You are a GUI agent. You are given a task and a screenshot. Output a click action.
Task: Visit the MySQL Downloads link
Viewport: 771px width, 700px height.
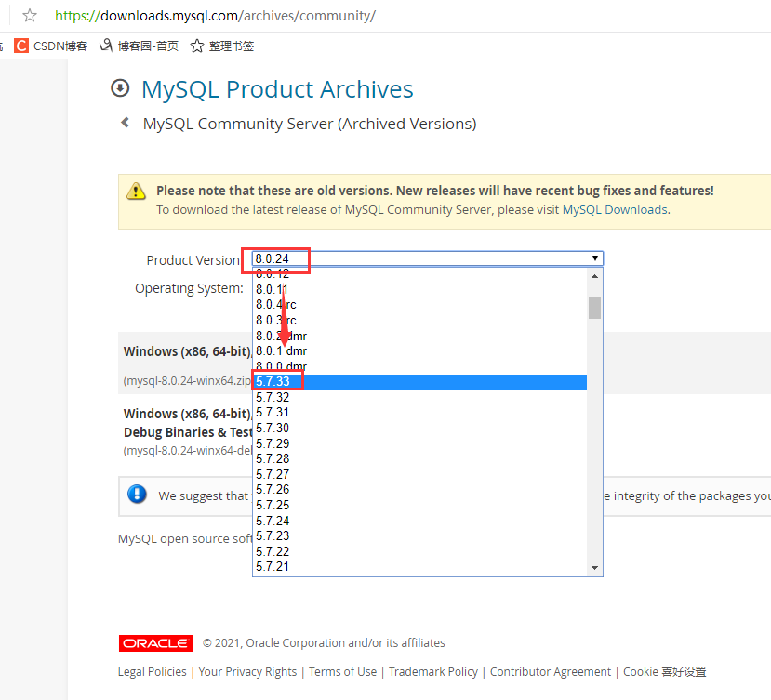pyautogui.click(x=613, y=209)
